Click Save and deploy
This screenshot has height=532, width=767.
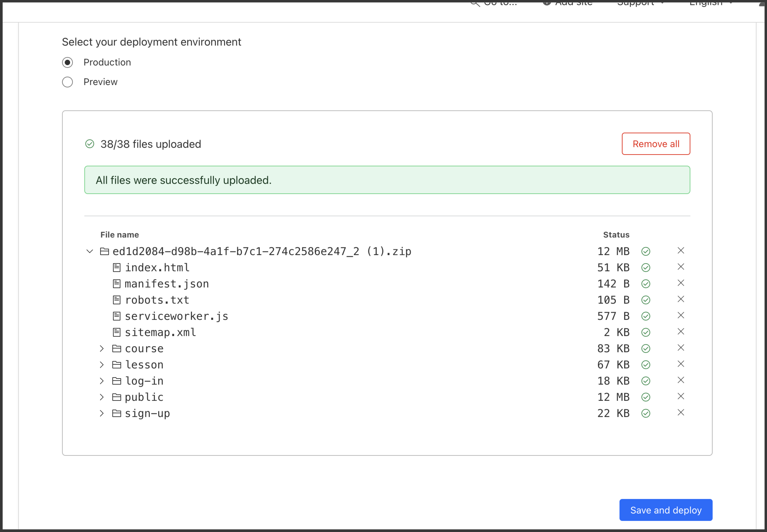coord(665,510)
